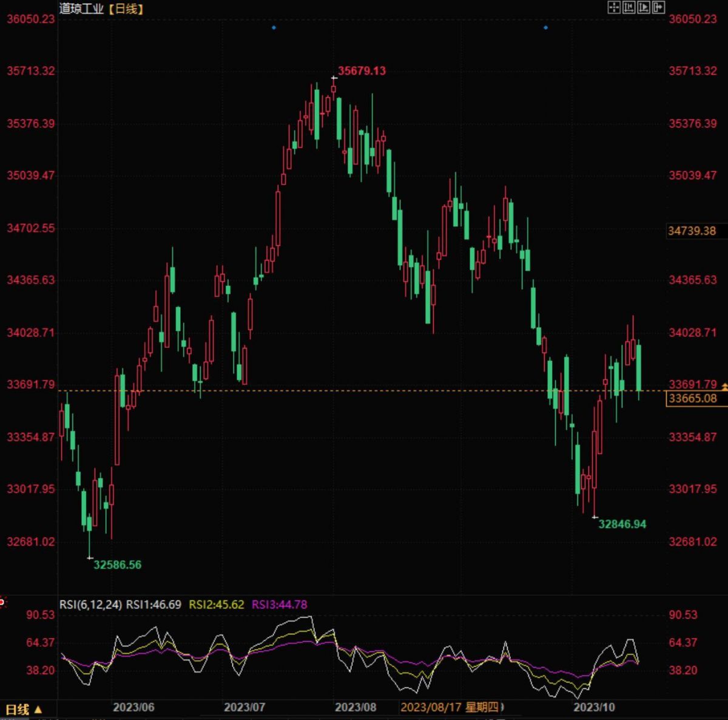Viewport: 728px width, 720px height.
Task: Click the 2023/07 date on time axis
Action: click(244, 708)
